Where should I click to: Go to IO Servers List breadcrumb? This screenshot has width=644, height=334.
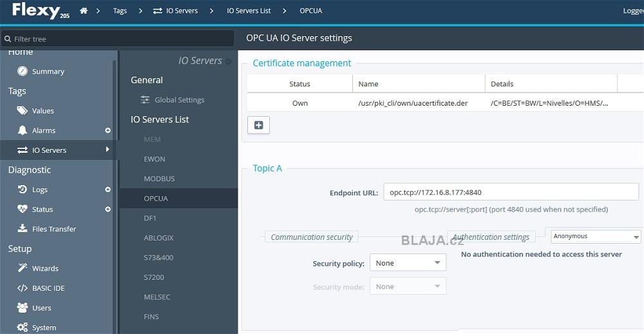point(249,11)
